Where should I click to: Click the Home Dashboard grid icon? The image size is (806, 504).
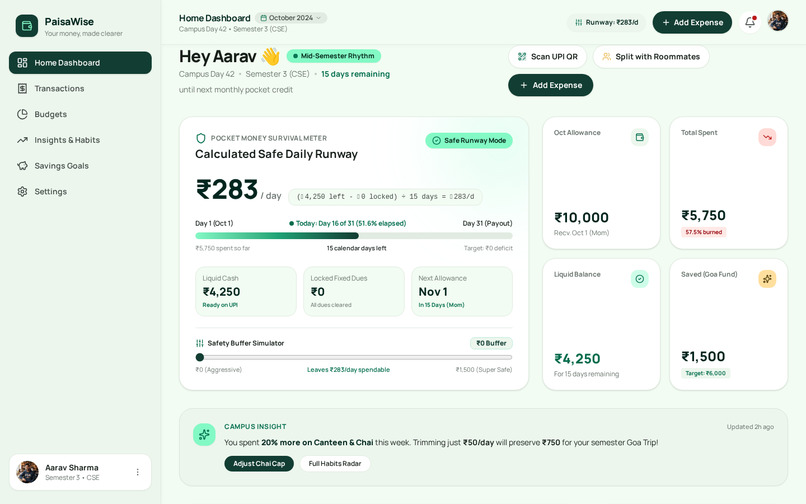[22, 63]
